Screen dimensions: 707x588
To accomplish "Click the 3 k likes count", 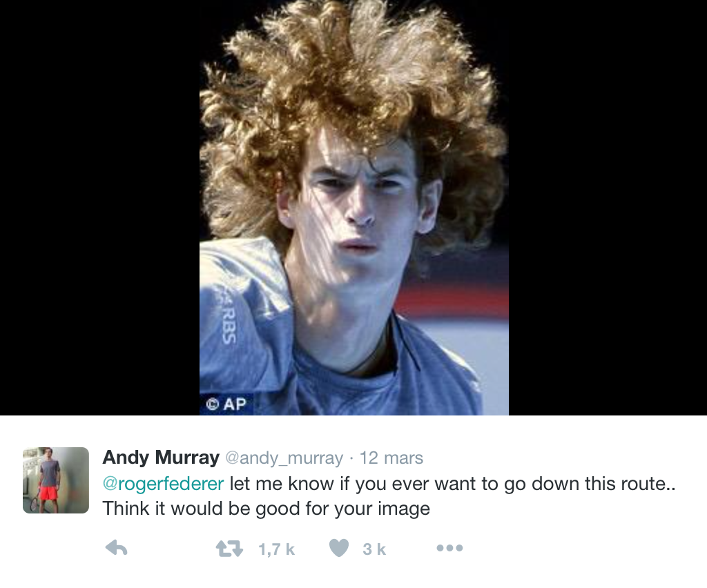I will (x=374, y=549).
